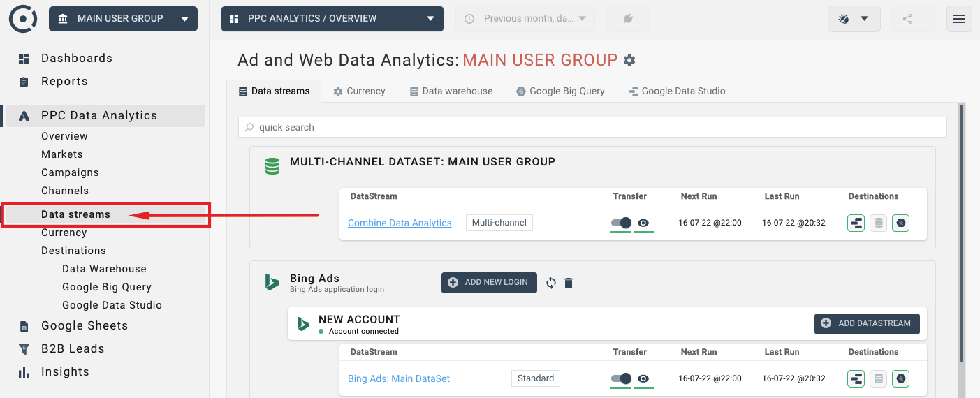Click warehouse destination icon for Bing Ads DataSet
Viewport: 980px width, 398px height.
click(879, 378)
